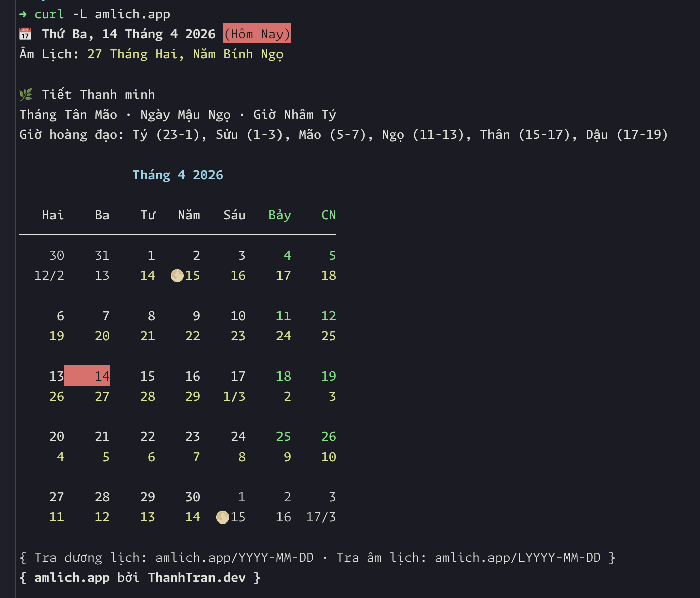The height and width of the screenshot is (598, 700).
Task: Click the Tháng 4 2026 calendar title
Action: pos(177,175)
